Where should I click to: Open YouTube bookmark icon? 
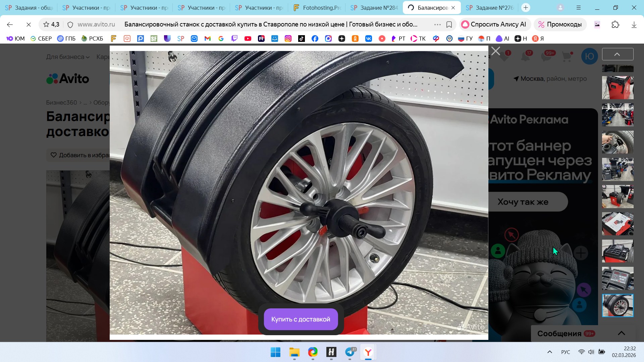point(248,39)
